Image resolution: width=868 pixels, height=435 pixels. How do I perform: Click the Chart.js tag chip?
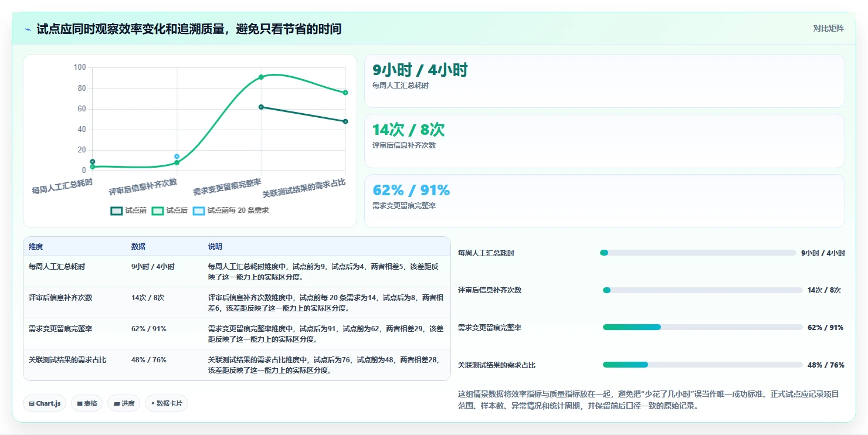point(45,403)
